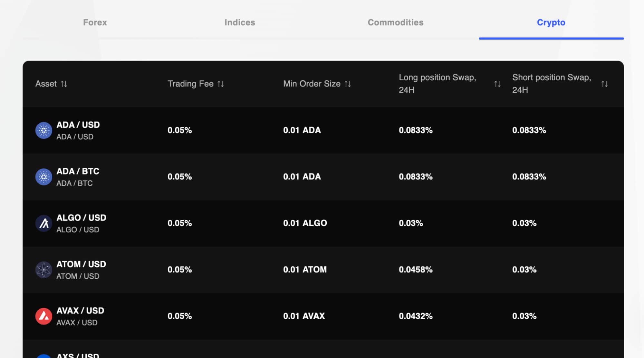Open the ADA / USD asset row
This screenshot has height=358, width=644.
pyautogui.click(x=78, y=125)
